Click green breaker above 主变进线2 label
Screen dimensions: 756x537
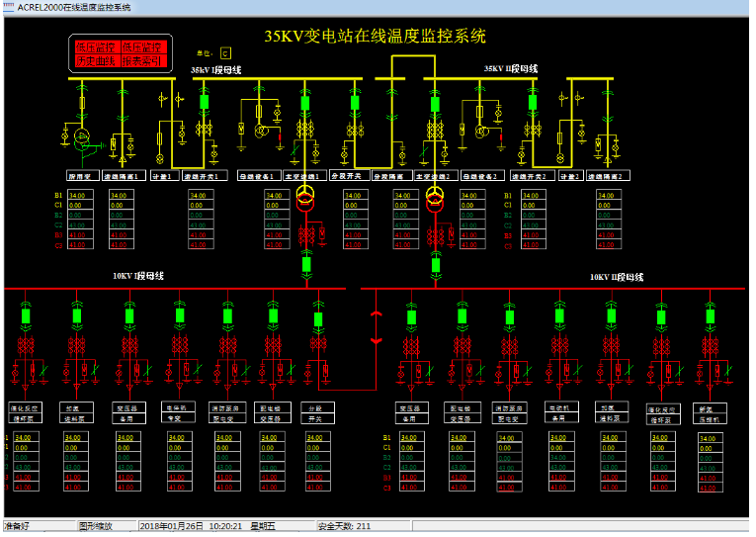point(433,102)
